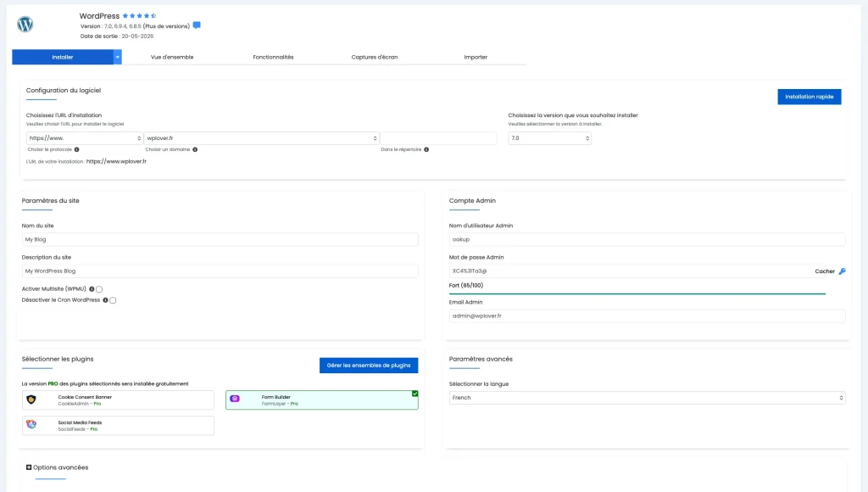Click the Installation rapide button
Screen dimensions: 868x492
click(810, 97)
